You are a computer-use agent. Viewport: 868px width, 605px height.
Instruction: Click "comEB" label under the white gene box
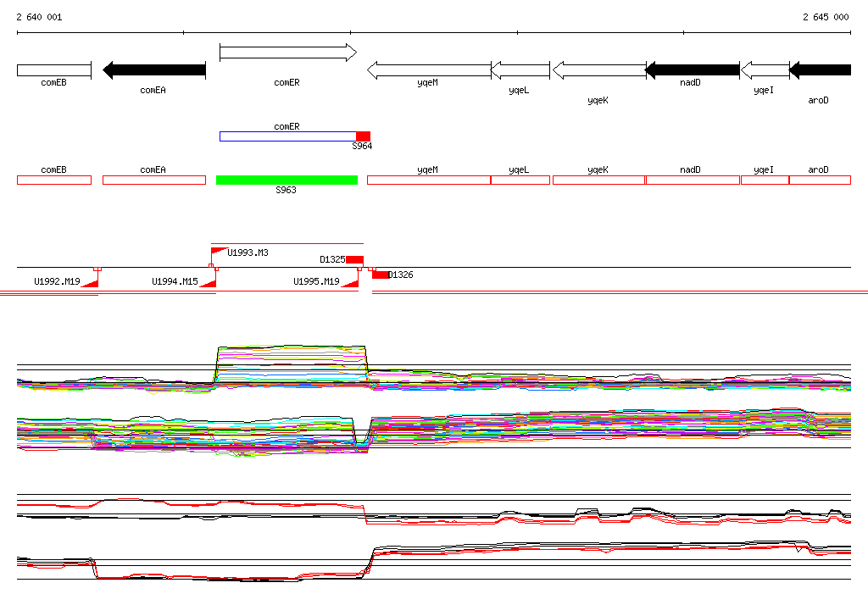[53, 82]
